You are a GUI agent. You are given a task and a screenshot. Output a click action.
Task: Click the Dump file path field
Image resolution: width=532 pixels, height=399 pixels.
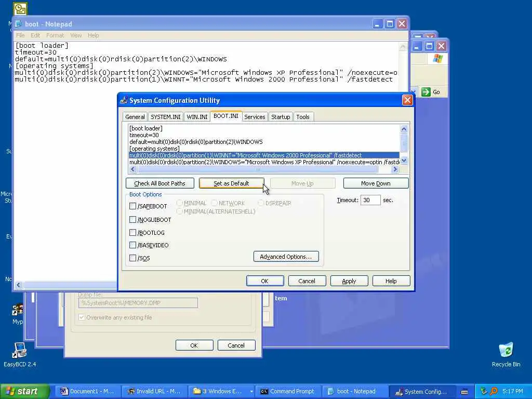pyautogui.click(x=138, y=303)
